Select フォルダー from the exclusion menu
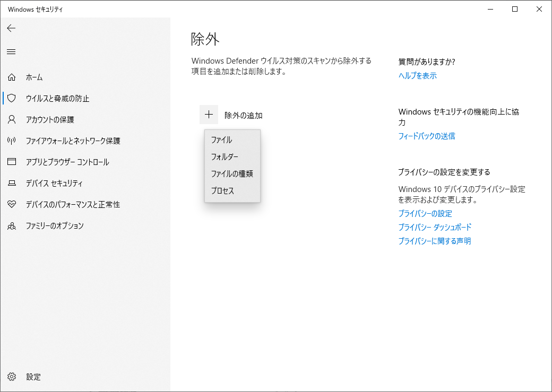552x392 pixels. coord(232,156)
